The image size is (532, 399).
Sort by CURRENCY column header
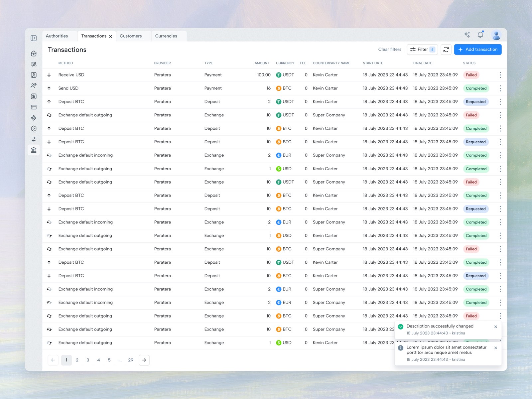[x=285, y=63]
